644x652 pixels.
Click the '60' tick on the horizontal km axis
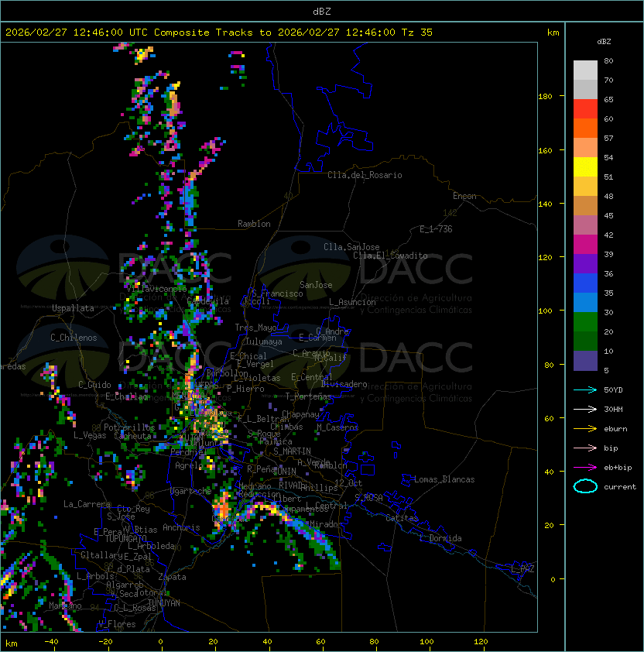(x=320, y=642)
